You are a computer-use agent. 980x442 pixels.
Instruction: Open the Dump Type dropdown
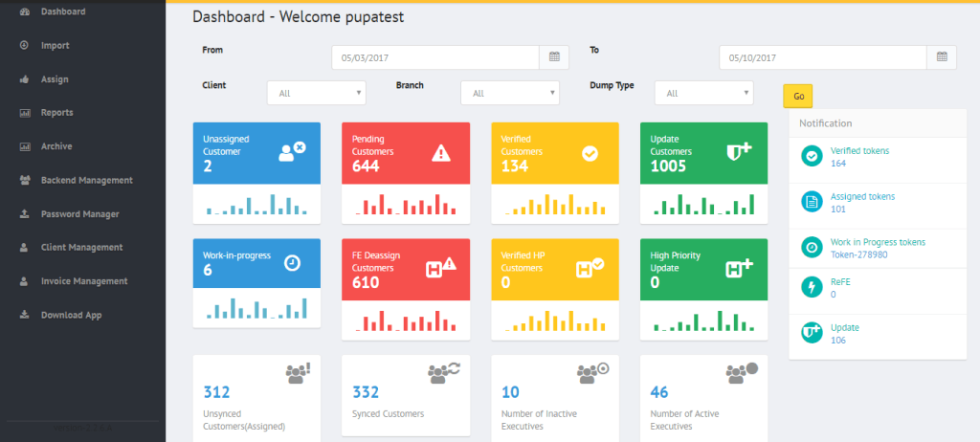(x=703, y=93)
